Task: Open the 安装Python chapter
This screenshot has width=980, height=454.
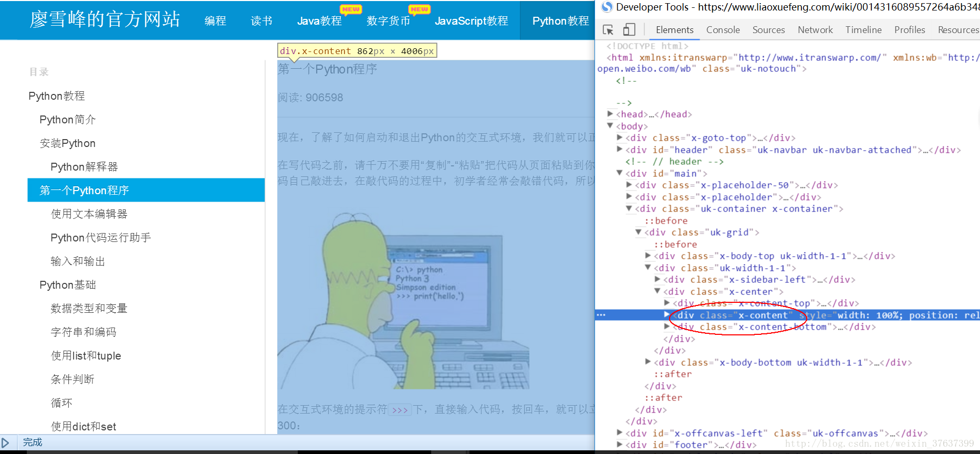Action: tap(68, 143)
